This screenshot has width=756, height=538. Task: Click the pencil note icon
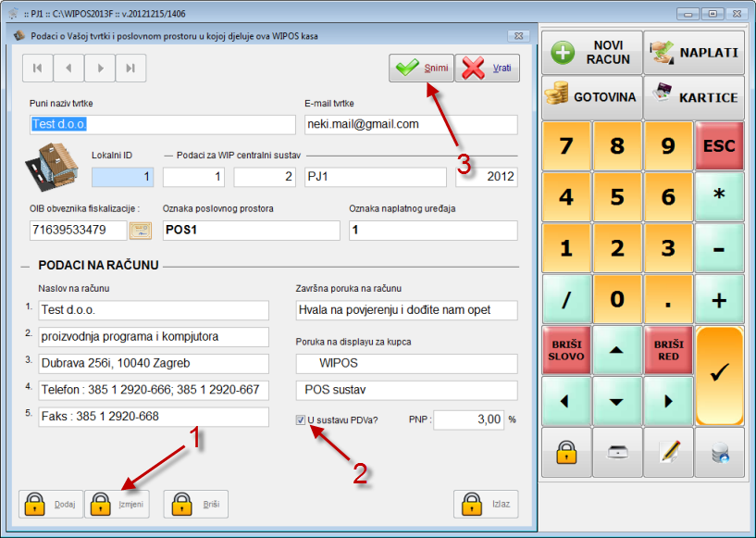tap(669, 452)
